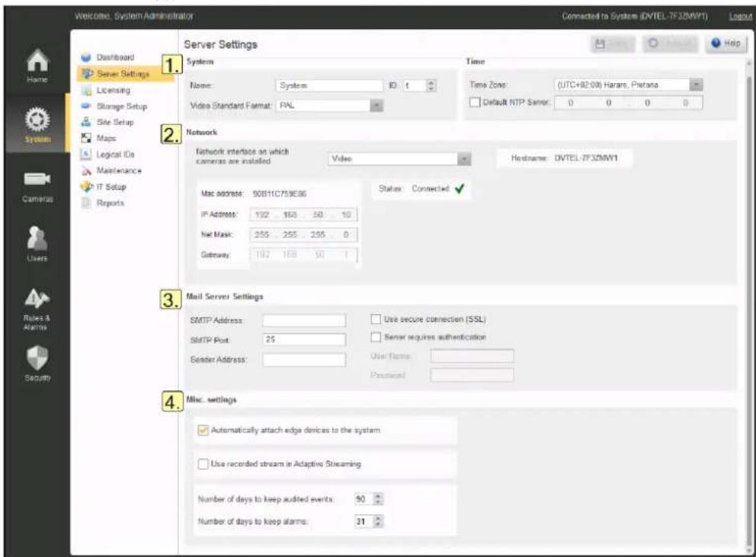
Task: Adjust the system ID stepper
Action: pos(431,85)
